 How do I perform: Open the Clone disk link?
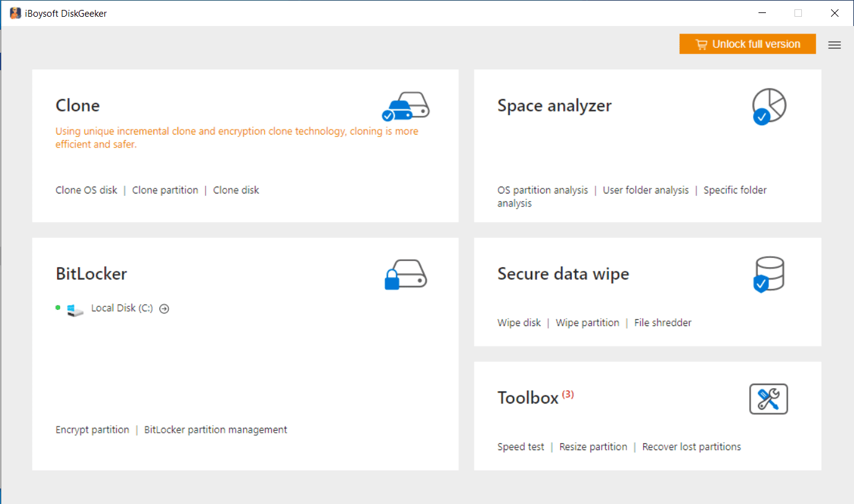pyautogui.click(x=236, y=190)
